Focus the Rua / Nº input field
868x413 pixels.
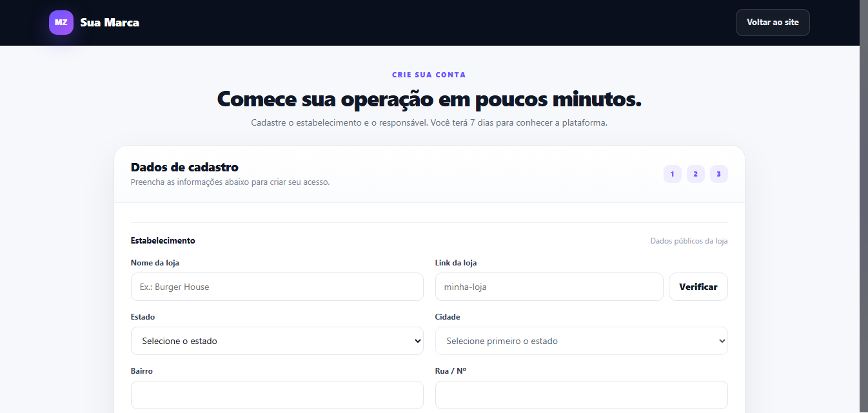coord(582,395)
